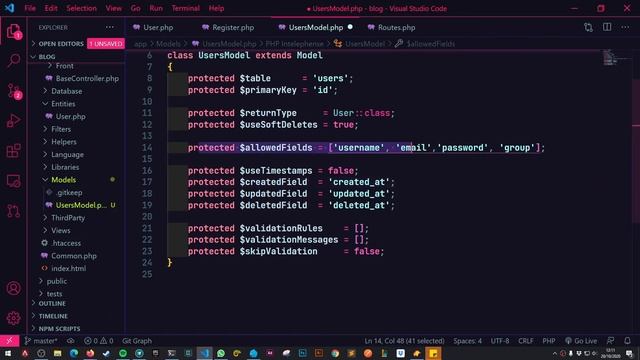
Task: Open the errors and warnings count
Action: click(98, 341)
